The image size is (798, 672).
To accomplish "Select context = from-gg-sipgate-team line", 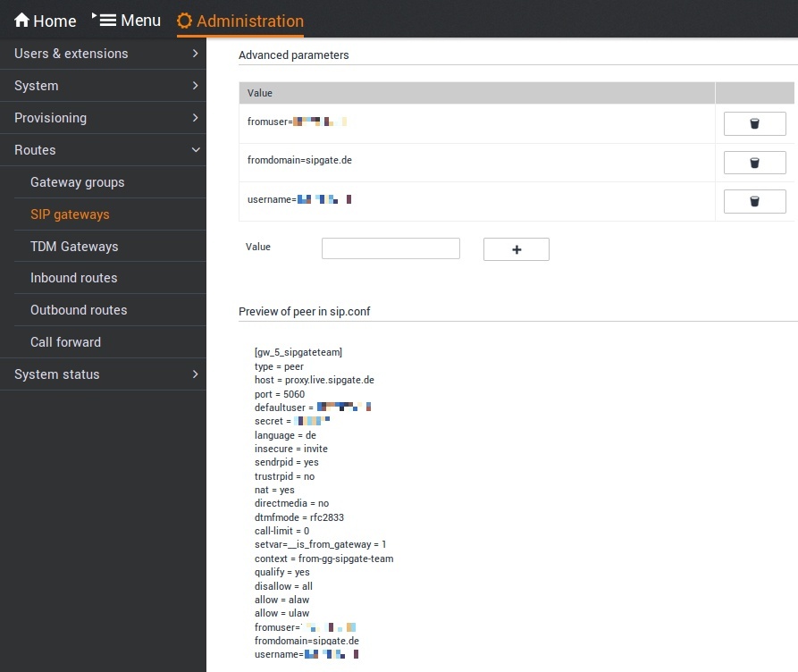I will pyautogui.click(x=323, y=559).
